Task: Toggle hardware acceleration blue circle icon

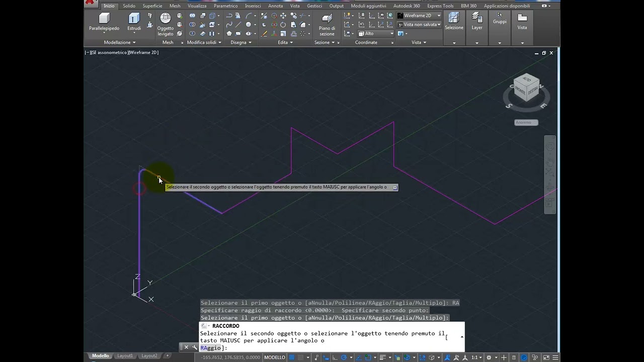Action: point(524,357)
